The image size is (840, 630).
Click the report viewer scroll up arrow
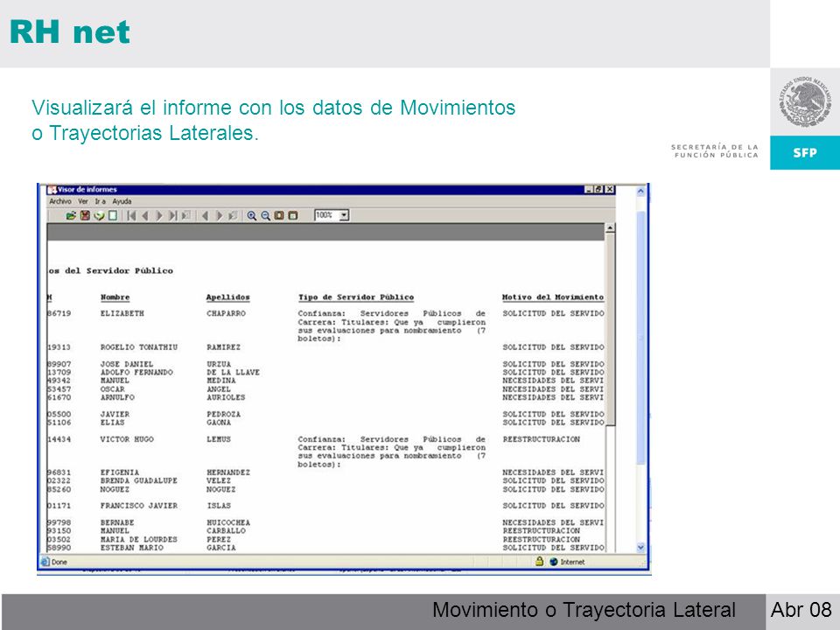pos(610,228)
